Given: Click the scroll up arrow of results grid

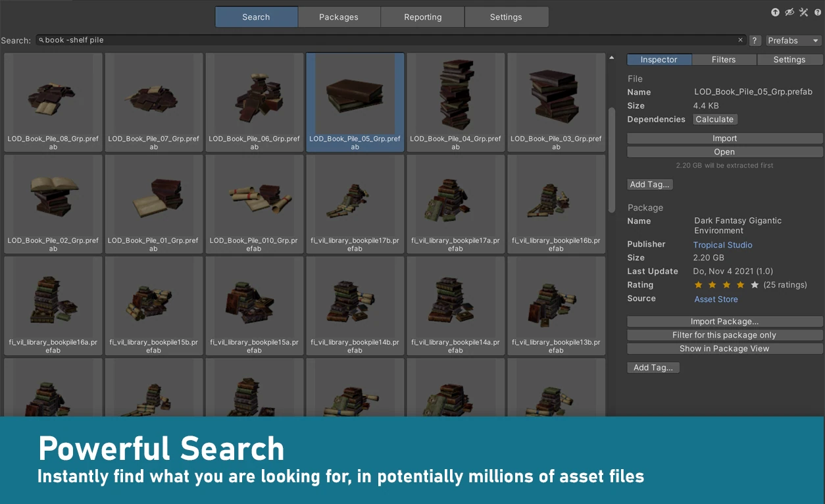Looking at the screenshot, I should (x=611, y=58).
